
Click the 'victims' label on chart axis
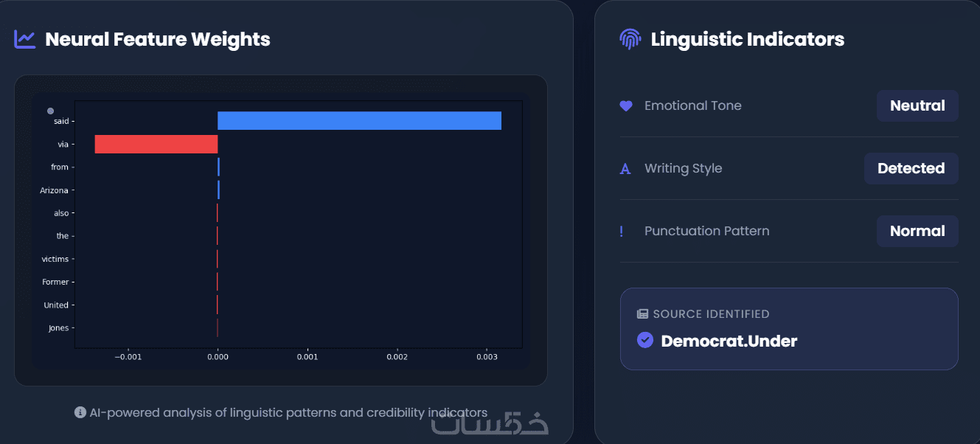tap(55, 259)
